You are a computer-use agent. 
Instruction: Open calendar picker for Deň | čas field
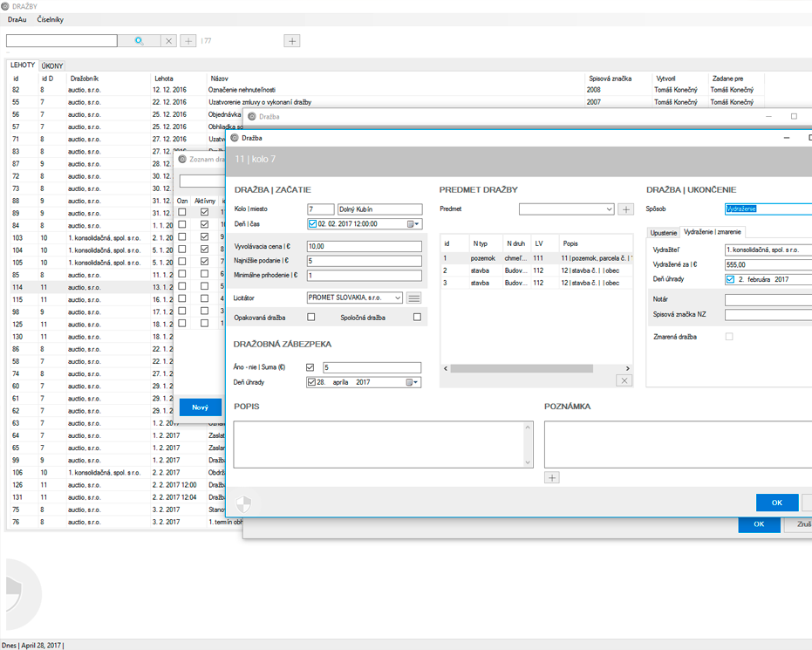click(413, 224)
